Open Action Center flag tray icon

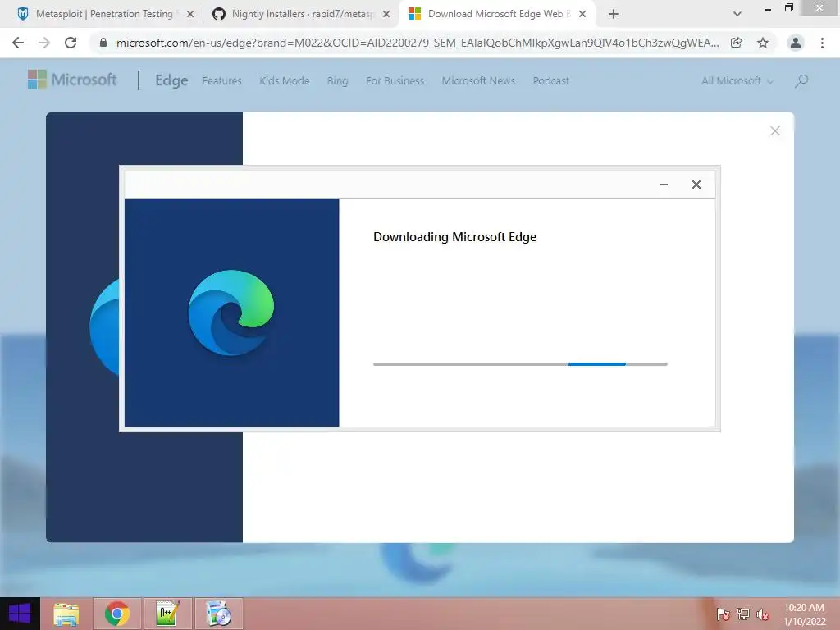pos(723,614)
